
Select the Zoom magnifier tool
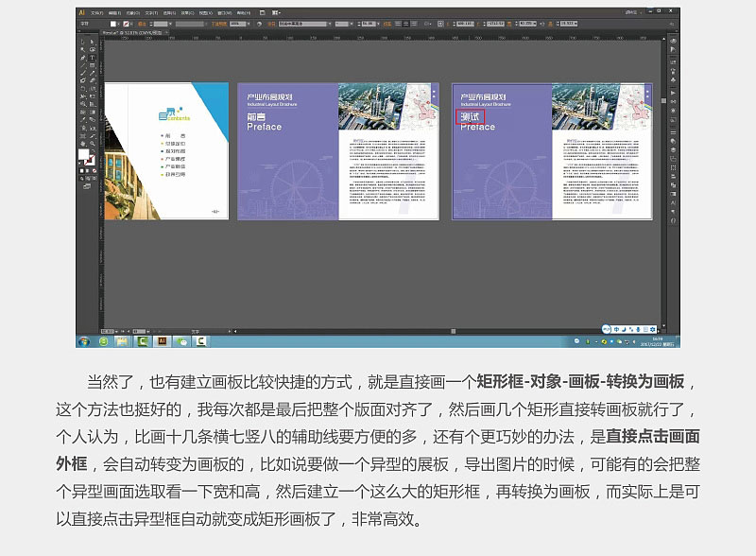pyautogui.click(x=92, y=144)
